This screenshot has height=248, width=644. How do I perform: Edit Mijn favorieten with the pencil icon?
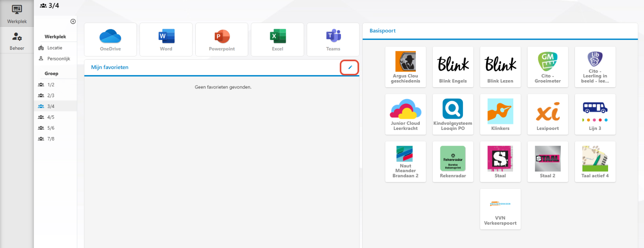coord(350,68)
